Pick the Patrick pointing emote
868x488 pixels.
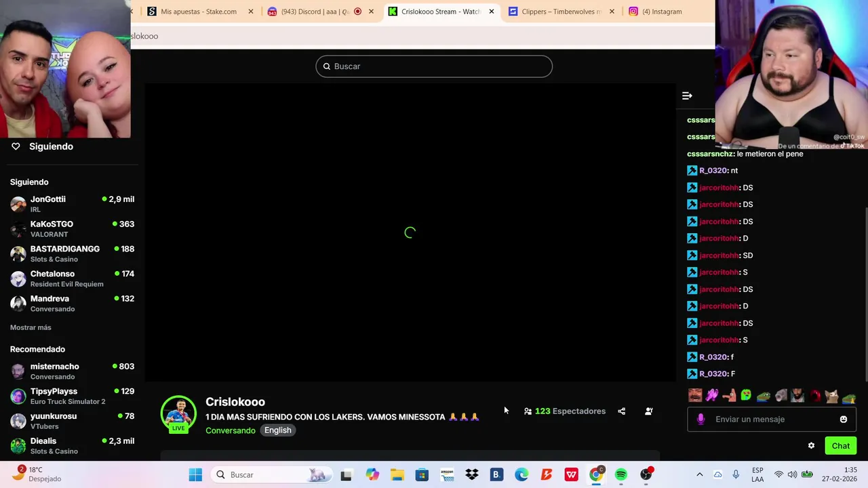[729, 396]
